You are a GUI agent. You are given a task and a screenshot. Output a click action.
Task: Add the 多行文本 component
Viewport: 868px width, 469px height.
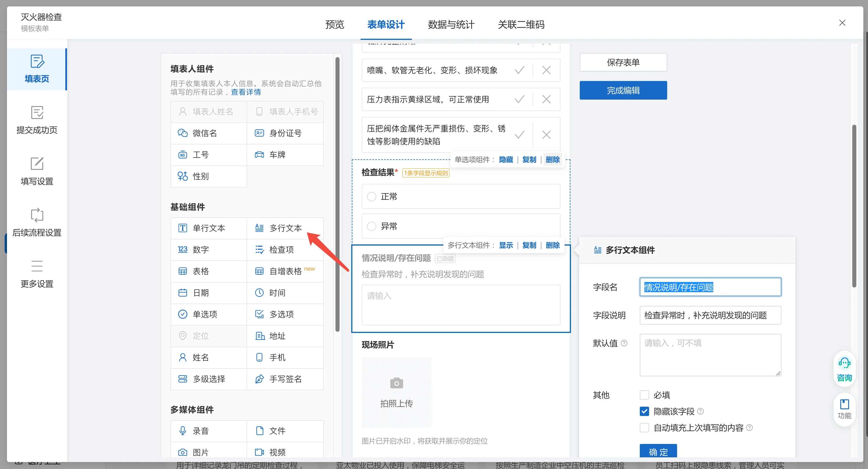pyautogui.click(x=285, y=228)
